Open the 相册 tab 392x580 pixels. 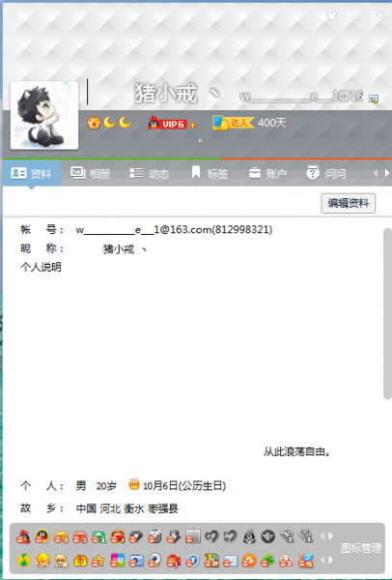tap(91, 173)
